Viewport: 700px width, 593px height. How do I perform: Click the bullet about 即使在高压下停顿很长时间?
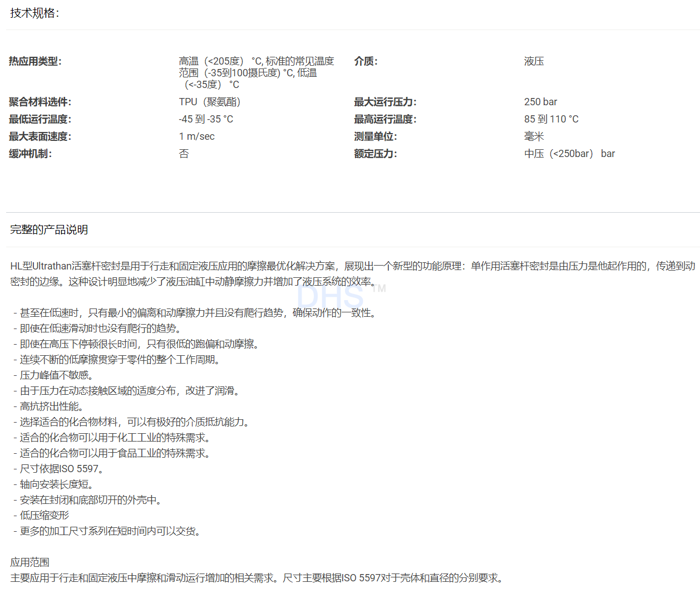pos(138,344)
